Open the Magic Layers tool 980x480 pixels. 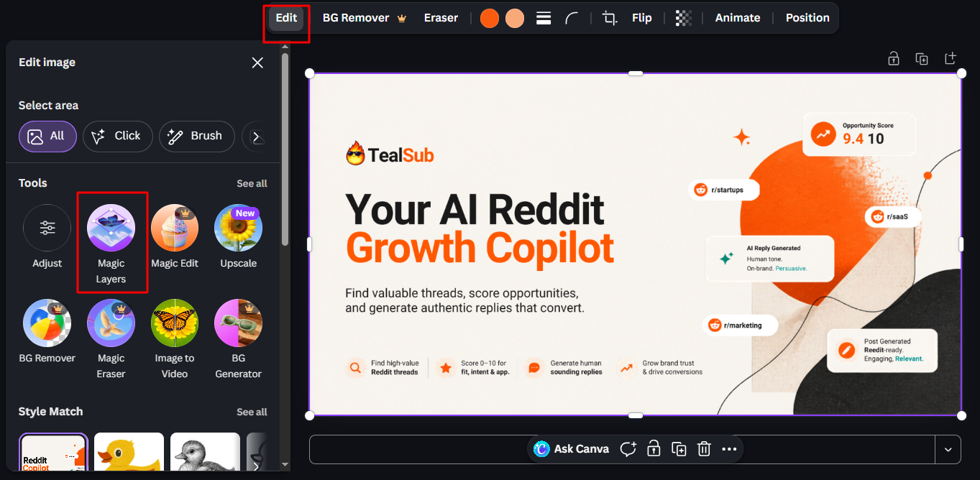pos(111,244)
